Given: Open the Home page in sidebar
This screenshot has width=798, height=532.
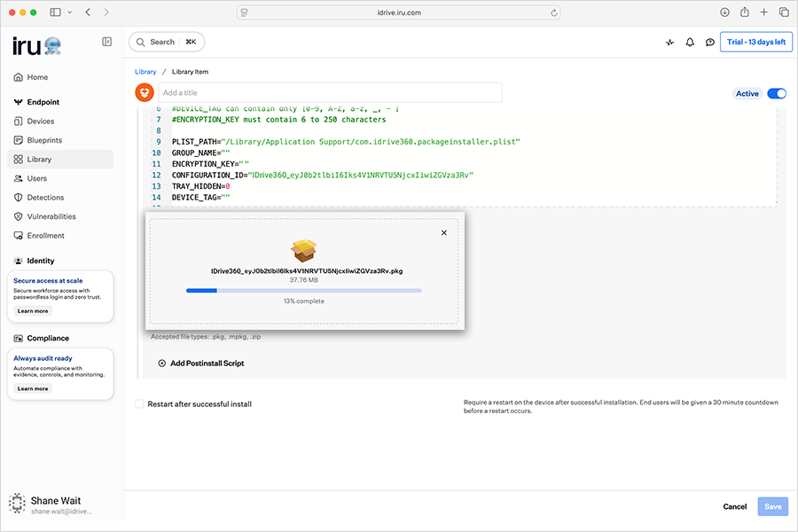Looking at the screenshot, I should tap(60, 77).
